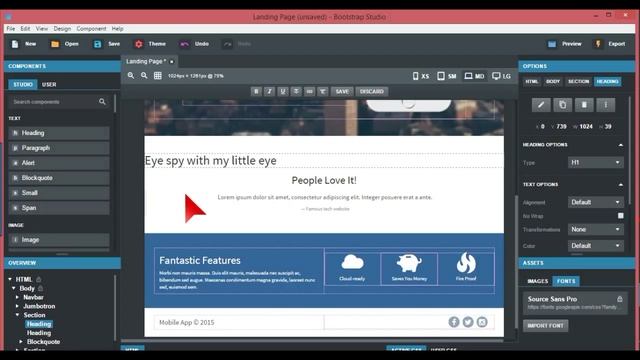640x360 pixels.
Task: Insert a link in text editor
Action: (x=309, y=91)
